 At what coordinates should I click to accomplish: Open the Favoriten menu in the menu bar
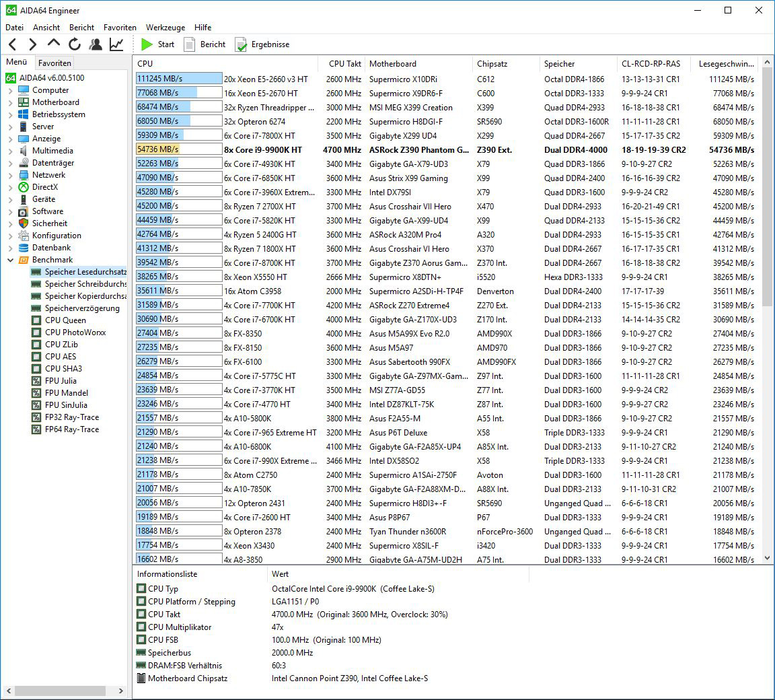tap(120, 28)
